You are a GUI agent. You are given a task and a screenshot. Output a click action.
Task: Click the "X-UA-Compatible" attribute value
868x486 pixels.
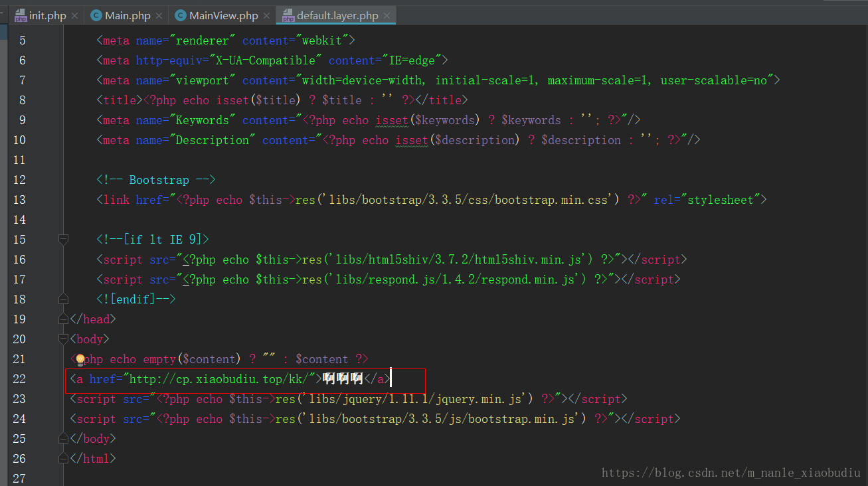(266, 60)
